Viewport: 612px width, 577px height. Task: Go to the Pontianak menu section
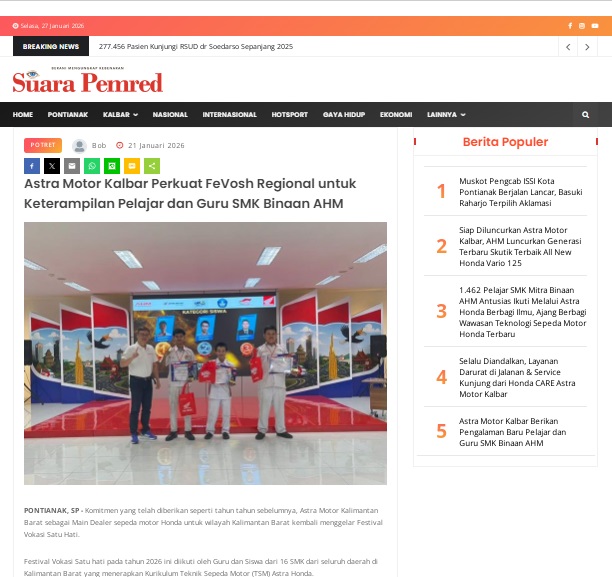click(67, 115)
